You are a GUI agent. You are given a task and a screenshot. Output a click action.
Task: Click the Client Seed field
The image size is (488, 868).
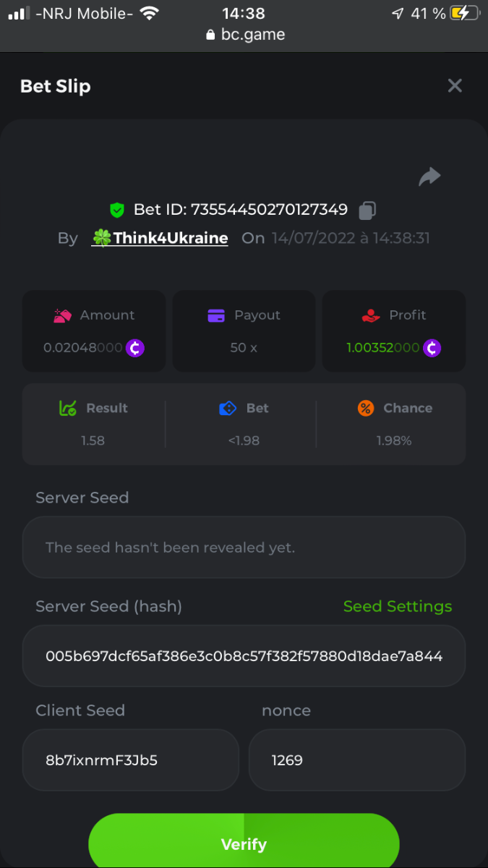(130, 760)
